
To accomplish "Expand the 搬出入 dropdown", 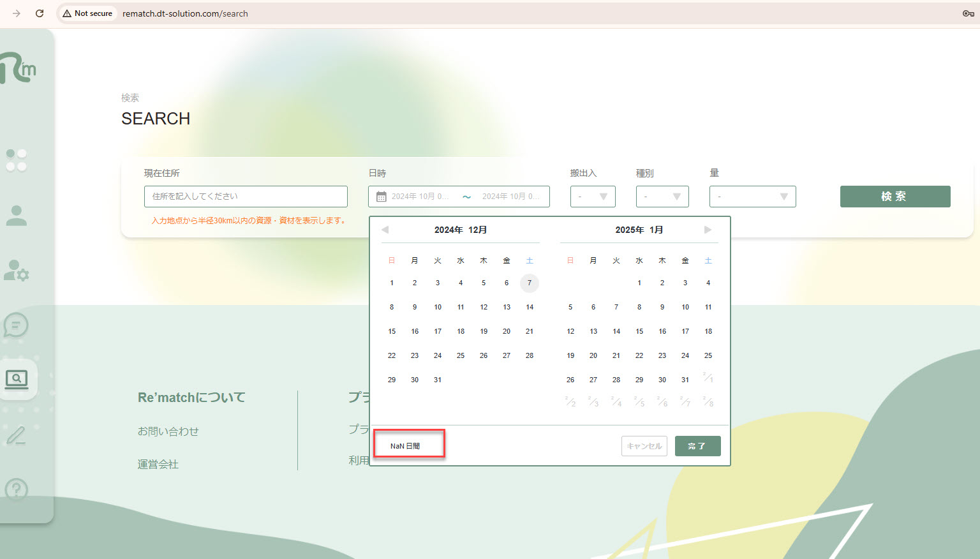I will tap(593, 197).
